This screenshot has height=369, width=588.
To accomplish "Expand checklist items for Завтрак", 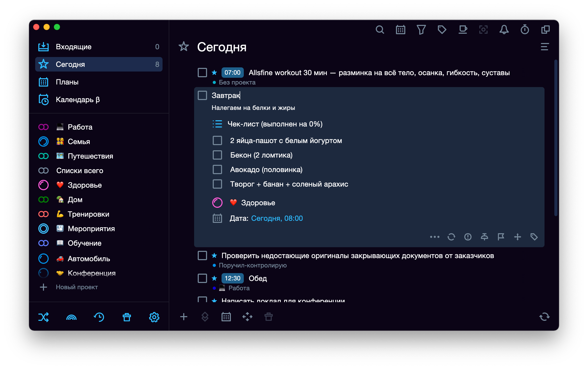I will (218, 124).
